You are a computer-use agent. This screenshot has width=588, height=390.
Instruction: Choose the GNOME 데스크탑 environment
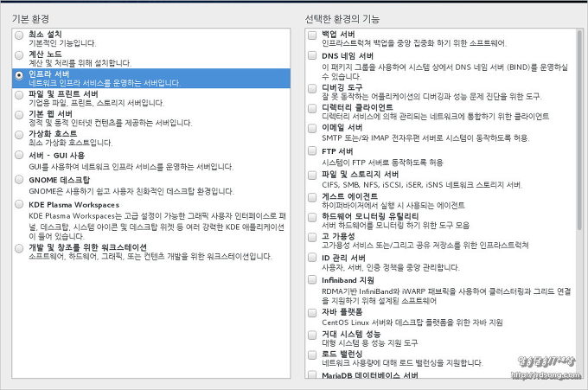tap(19, 180)
